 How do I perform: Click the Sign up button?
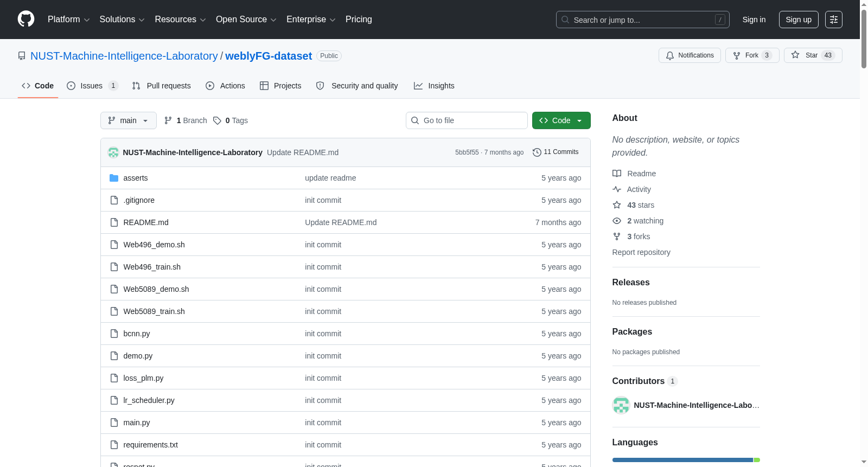[799, 20]
